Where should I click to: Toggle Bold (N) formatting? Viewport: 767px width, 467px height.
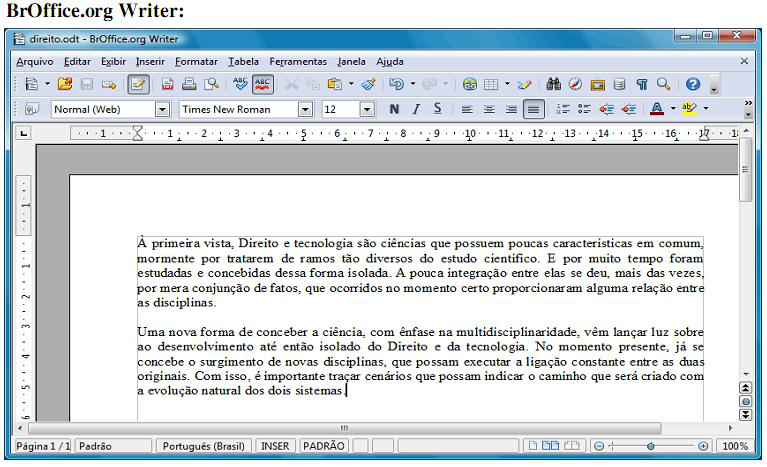pos(394,109)
